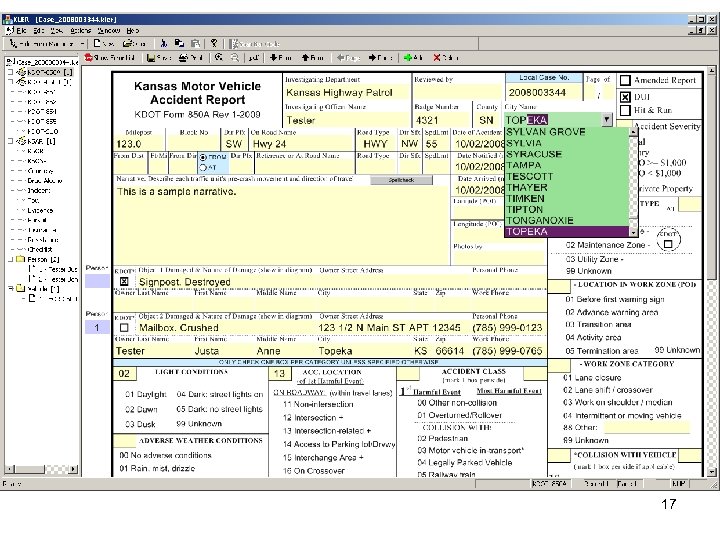720x540 pixels.
Task: Open the Window menu
Action: (x=110, y=31)
